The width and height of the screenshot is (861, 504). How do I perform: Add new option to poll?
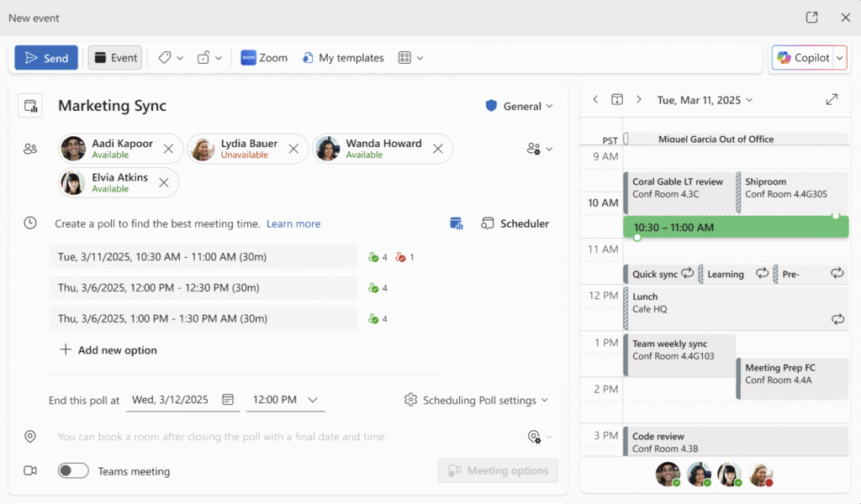click(108, 350)
